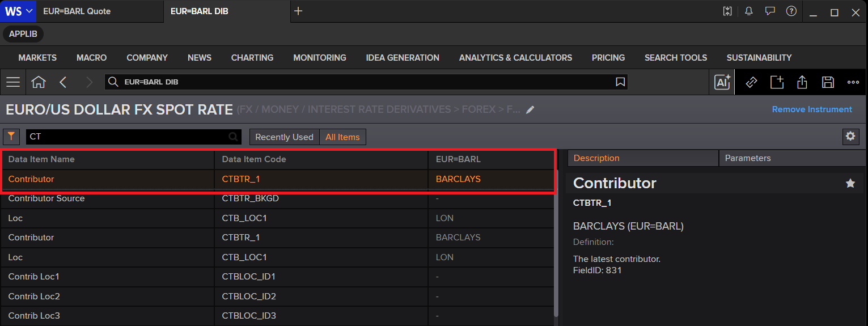Open the help question mark icon
Viewport: 868px width, 326px height.
[x=791, y=11]
